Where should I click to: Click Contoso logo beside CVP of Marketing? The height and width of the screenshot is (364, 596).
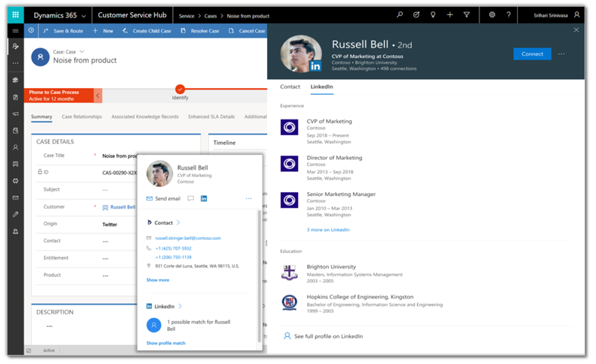click(x=289, y=127)
